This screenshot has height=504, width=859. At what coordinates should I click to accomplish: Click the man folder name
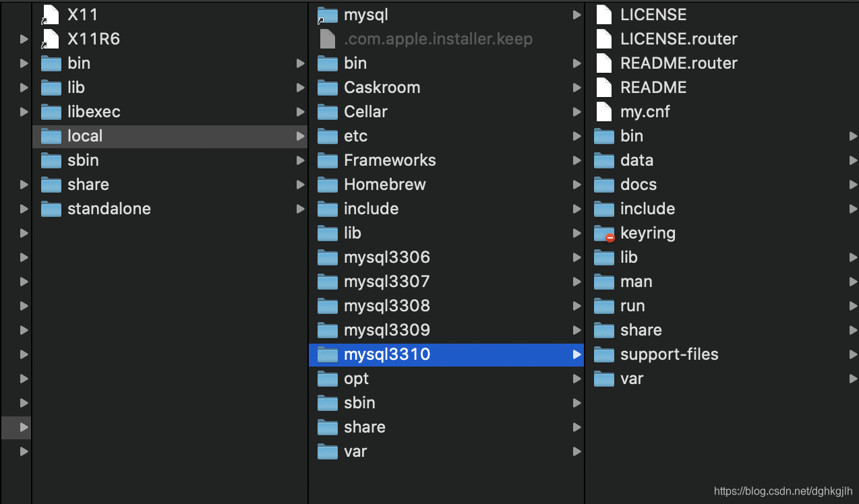[636, 282]
